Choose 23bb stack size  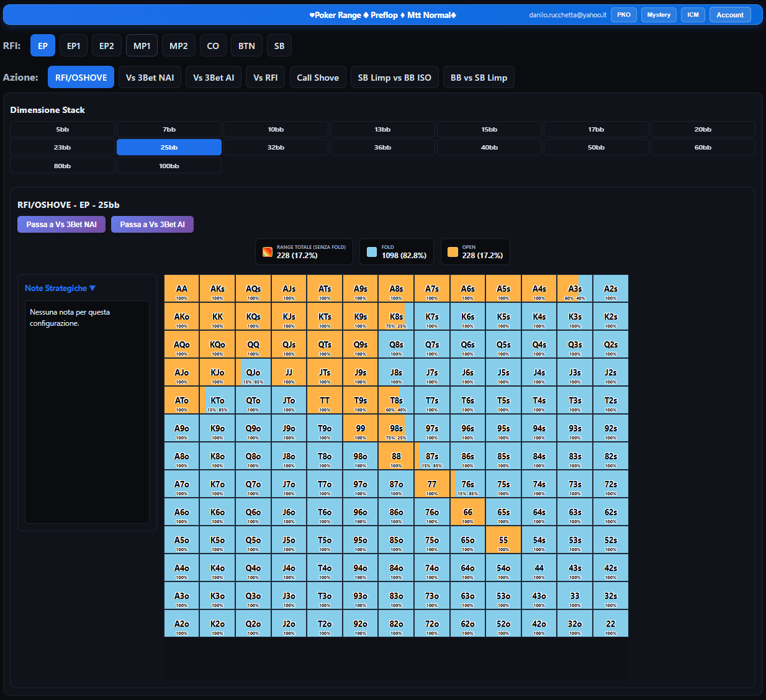pos(63,148)
